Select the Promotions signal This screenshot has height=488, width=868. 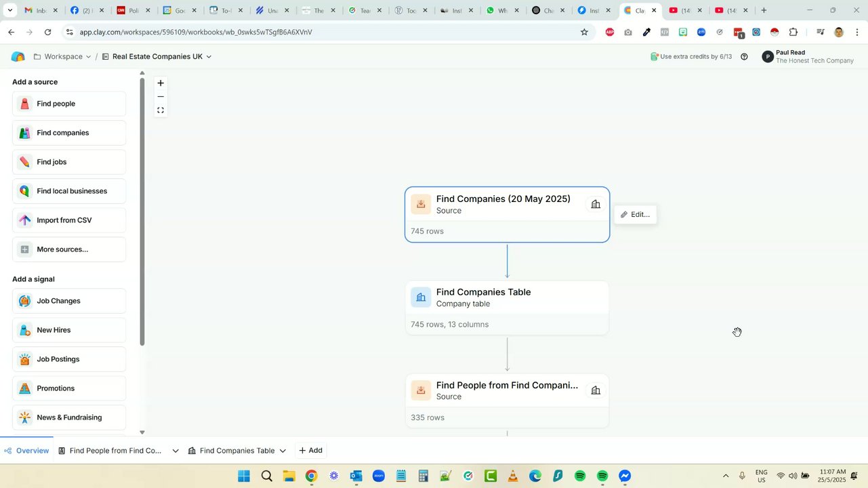69,388
